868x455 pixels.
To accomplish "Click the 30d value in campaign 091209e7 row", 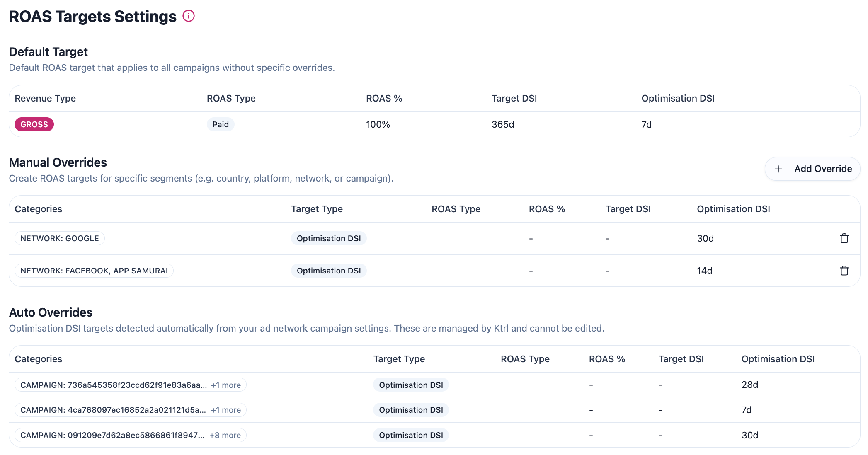I will (750, 435).
